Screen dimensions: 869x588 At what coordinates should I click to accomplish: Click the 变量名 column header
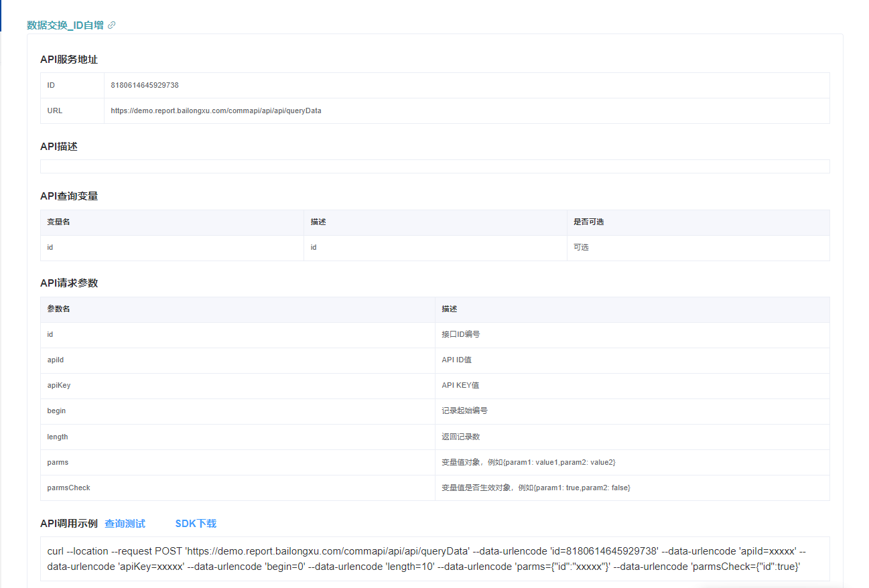[58, 222]
